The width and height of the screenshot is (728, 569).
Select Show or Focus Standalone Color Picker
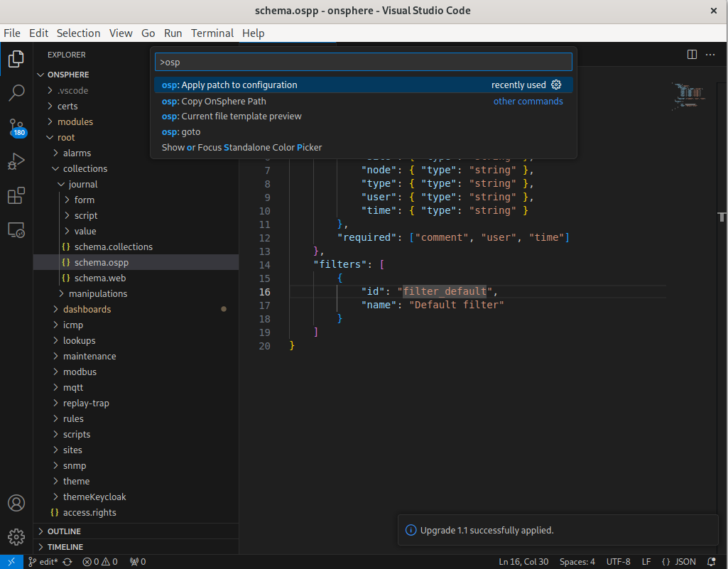364,147
